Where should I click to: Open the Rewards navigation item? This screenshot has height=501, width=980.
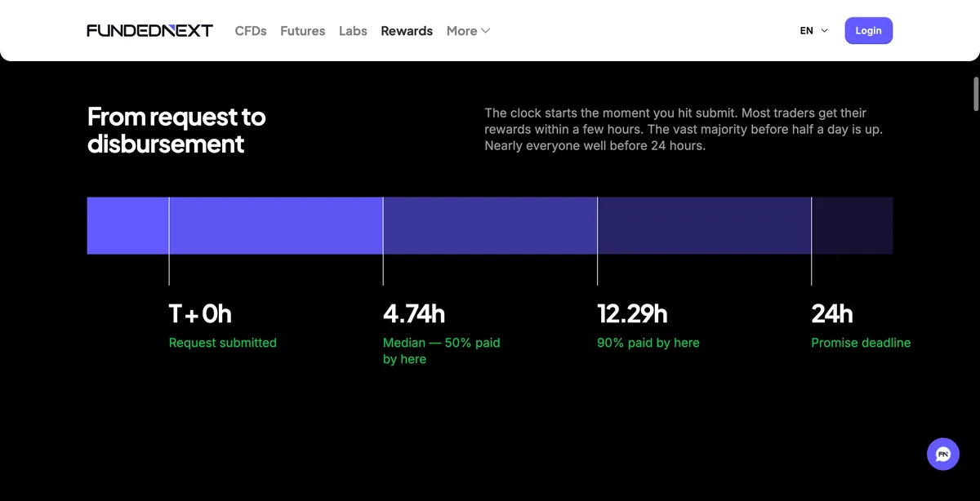(x=407, y=31)
